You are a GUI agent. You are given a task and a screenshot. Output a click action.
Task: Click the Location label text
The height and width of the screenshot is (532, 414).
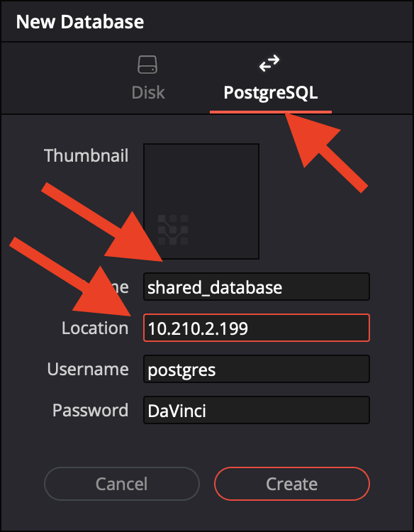[95, 328]
